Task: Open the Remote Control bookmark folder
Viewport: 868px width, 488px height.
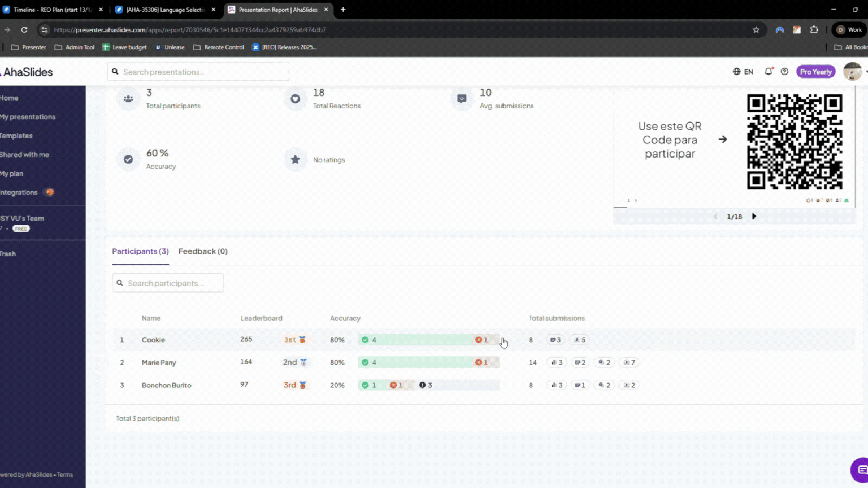Action: click(219, 47)
